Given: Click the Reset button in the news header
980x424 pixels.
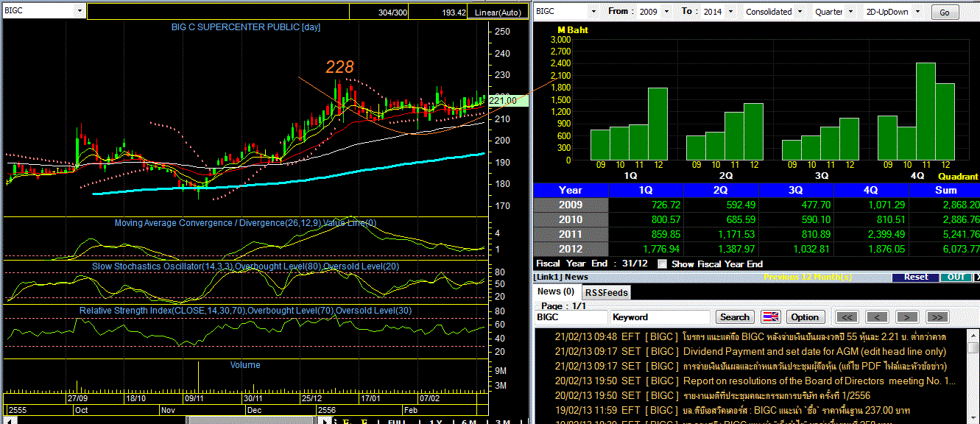Looking at the screenshot, I should pyautogui.click(x=916, y=278).
